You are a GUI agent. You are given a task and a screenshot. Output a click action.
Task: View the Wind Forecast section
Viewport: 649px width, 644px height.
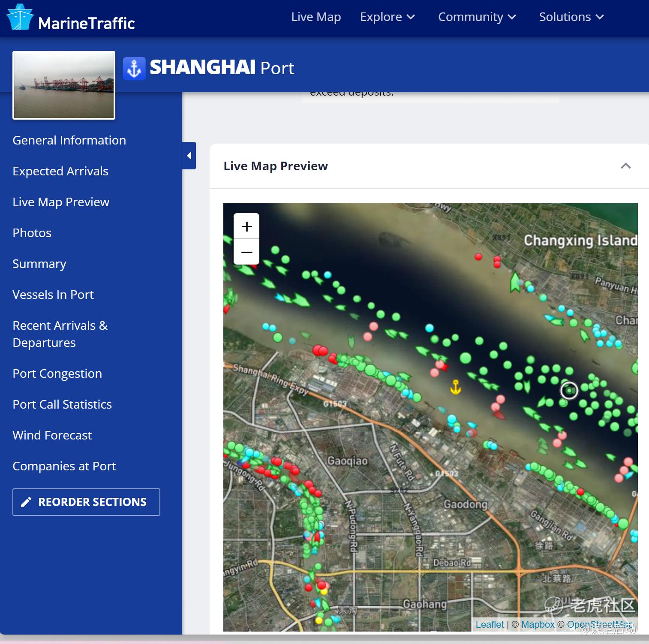pos(52,435)
